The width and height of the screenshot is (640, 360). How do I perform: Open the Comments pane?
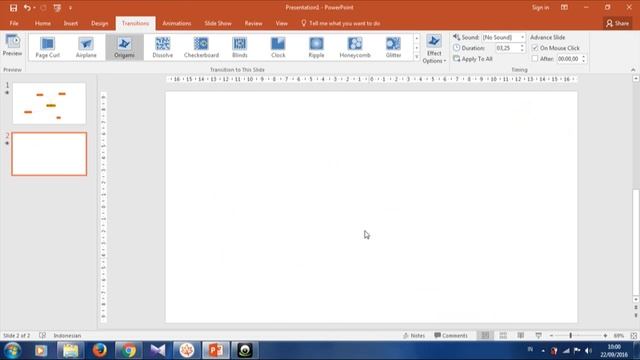click(x=451, y=336)
